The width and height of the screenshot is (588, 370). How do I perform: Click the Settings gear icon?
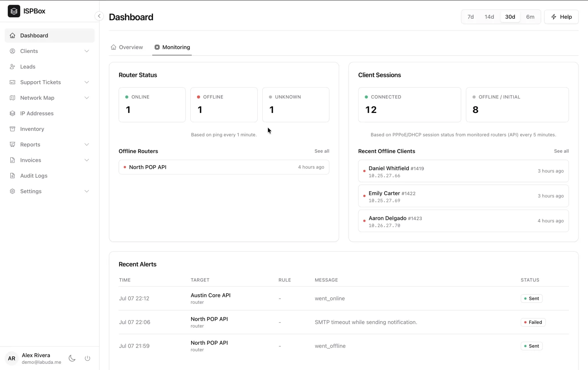[12, 191]
